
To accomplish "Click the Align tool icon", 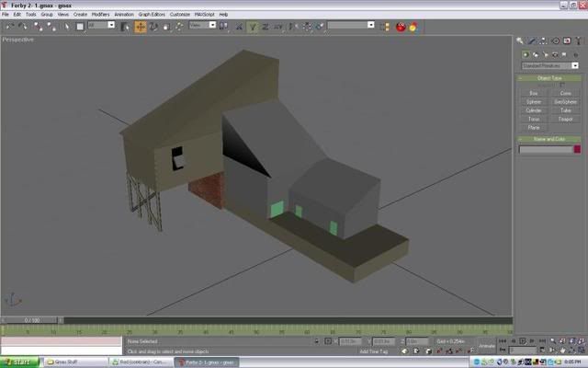I will [x=320, y=27].
